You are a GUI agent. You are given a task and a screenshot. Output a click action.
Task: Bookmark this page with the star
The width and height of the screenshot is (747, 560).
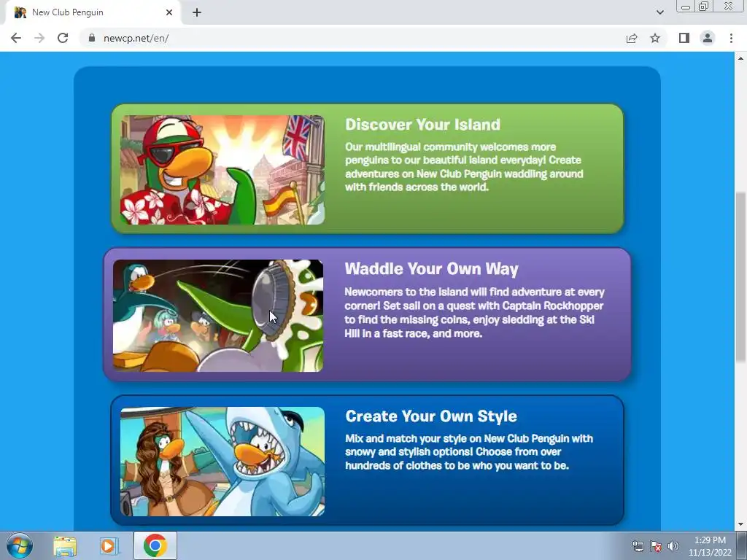(x=655, y=38)
